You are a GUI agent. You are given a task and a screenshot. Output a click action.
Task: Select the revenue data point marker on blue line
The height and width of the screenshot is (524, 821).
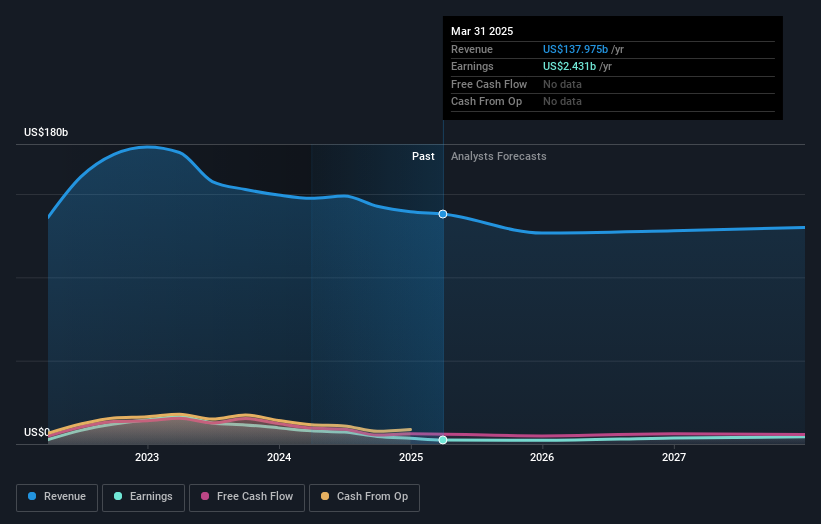(443, 214)
